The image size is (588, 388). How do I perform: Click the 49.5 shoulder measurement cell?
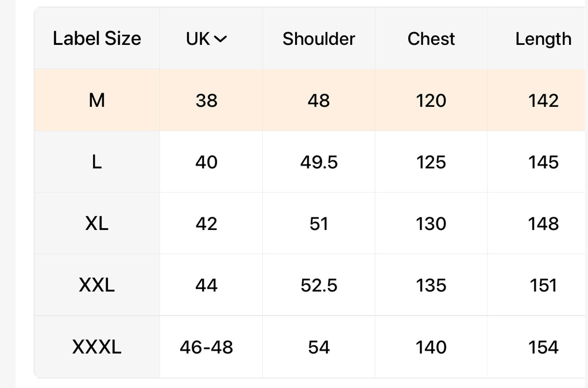coord(319,162)
